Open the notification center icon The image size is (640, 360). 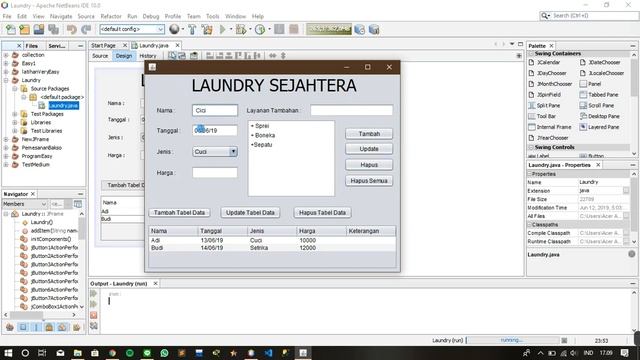point(624,353)
